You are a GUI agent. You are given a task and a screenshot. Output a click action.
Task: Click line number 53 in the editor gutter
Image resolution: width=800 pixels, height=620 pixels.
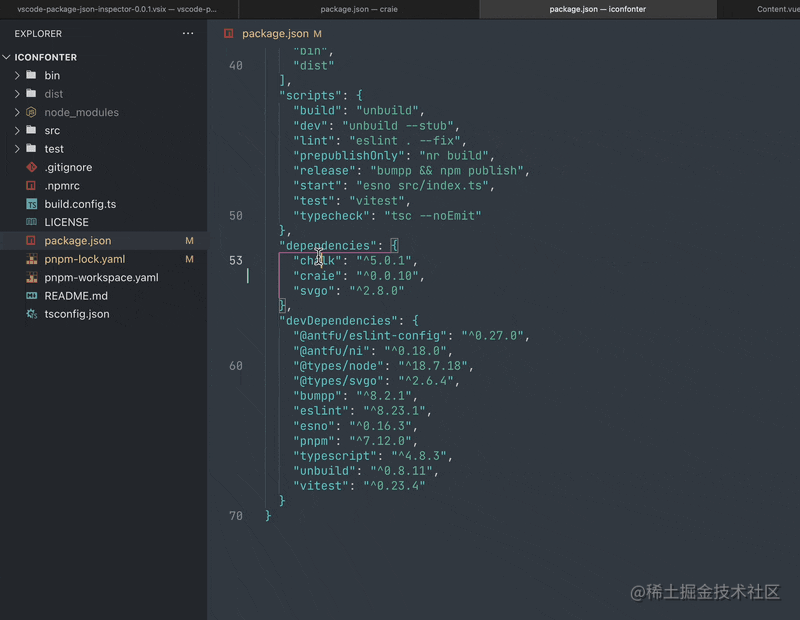click(234, 258)
